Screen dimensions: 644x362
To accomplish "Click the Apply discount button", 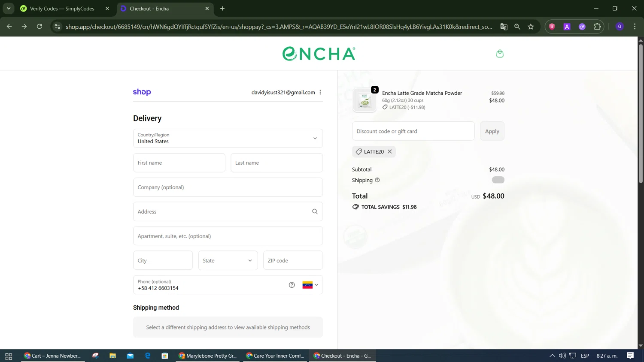I will 492,131.
